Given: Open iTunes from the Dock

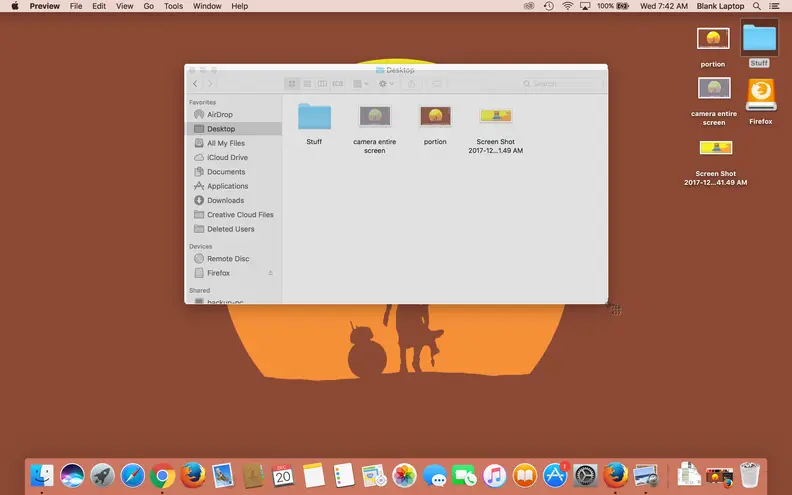Looking at the screenshot, I should click(x=494, y=475).
